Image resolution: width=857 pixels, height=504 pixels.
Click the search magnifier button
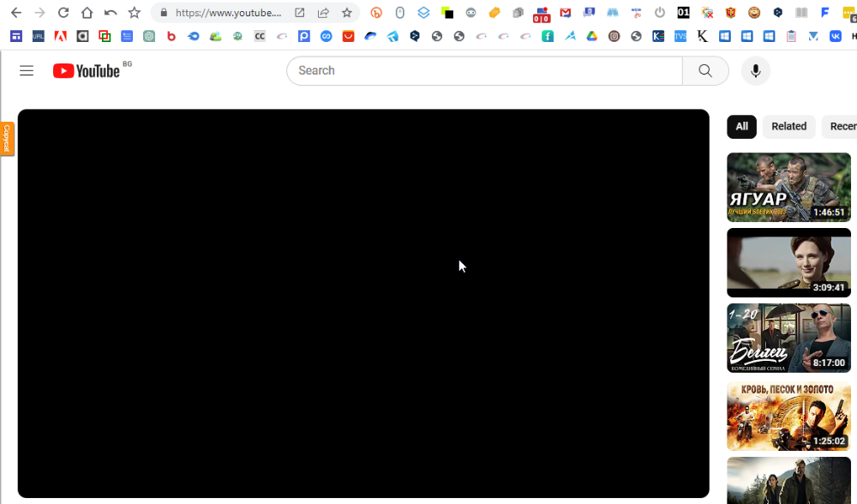[x=705, y=70]
